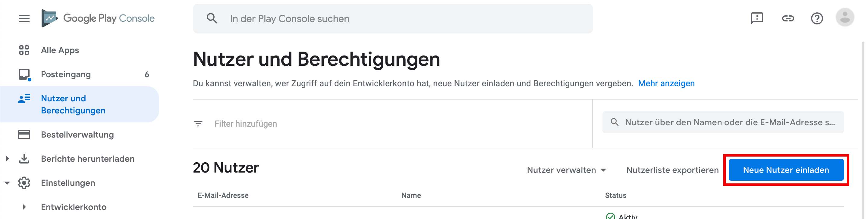The image size is (868, 219).
Task: Open the Mehr anzeigen link
Action: coord(666,83)
